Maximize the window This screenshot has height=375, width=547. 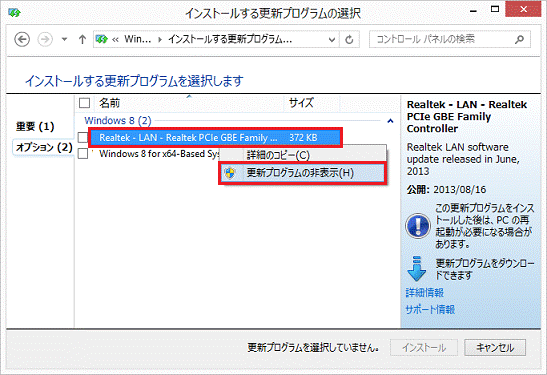pyautogui.click(x=495, y=10)
